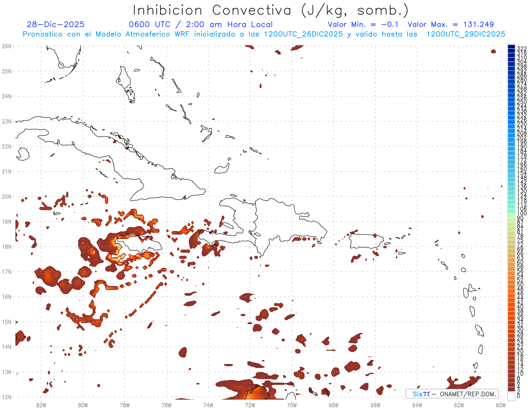The image size is (532, 411).
Task: Click the title 'Inhibicion Convectiva (J/kg, somb.)'
Action: (x=270, y=11)
